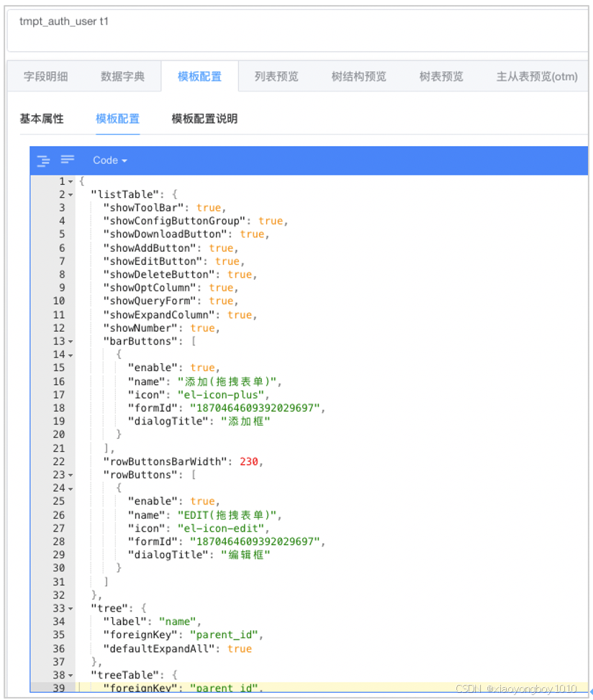Screen dimensions: 593x700
Task: Collapse the object fold at line 14
Action: click(x=71, y=355)
